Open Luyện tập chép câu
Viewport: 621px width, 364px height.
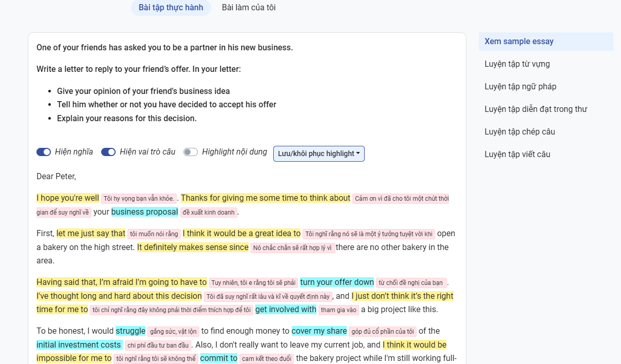click(520, 132)
